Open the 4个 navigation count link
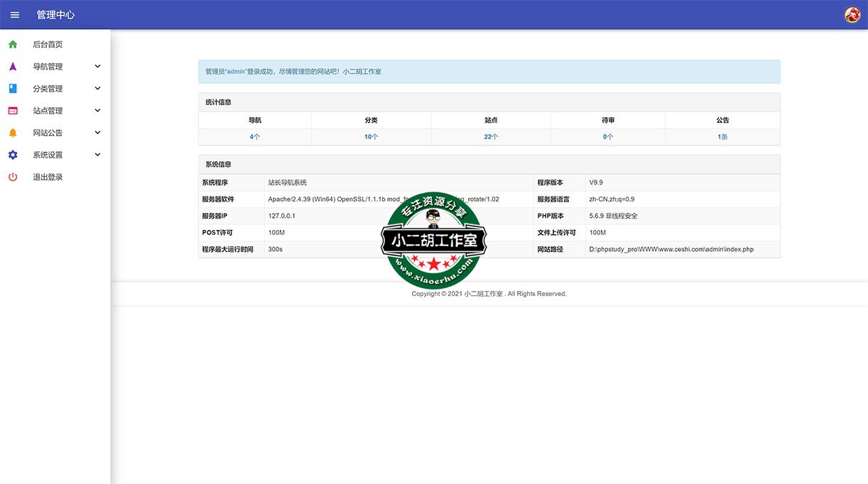Screen dimensions: 868x484 (x=255, y=137)
